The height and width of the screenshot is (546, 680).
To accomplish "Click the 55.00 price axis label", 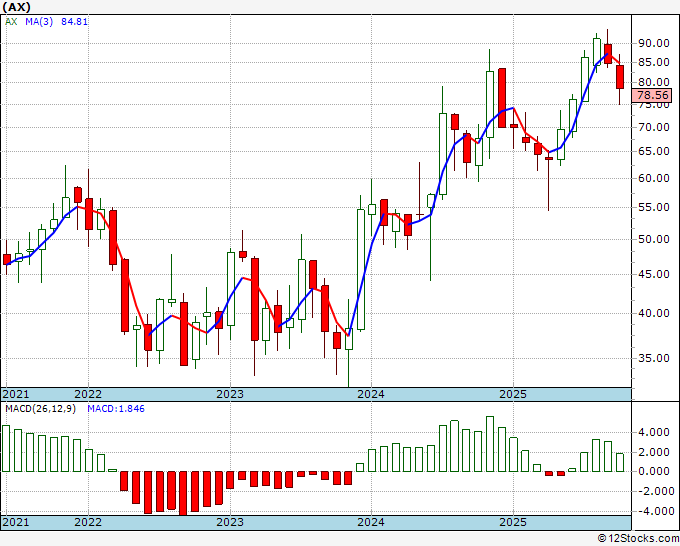I will point(653,207).
